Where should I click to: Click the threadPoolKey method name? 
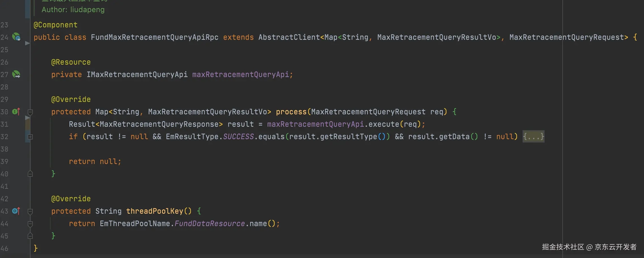pos(155,211)
